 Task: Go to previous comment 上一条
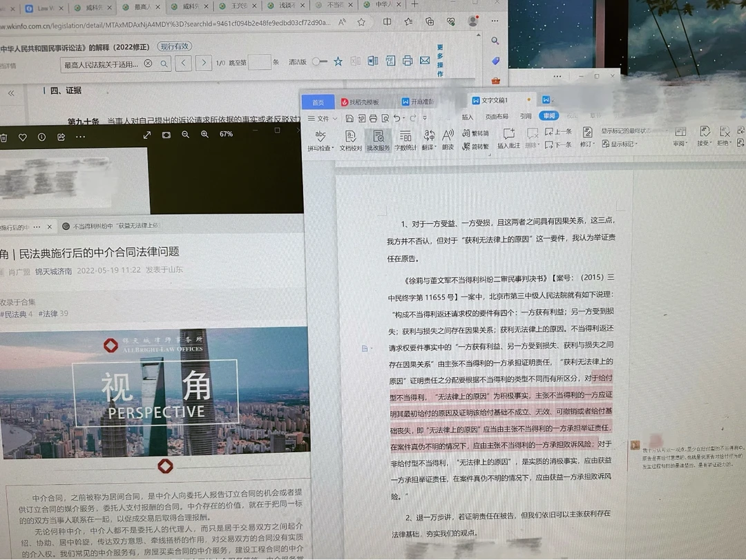click(x=558, y=132)
